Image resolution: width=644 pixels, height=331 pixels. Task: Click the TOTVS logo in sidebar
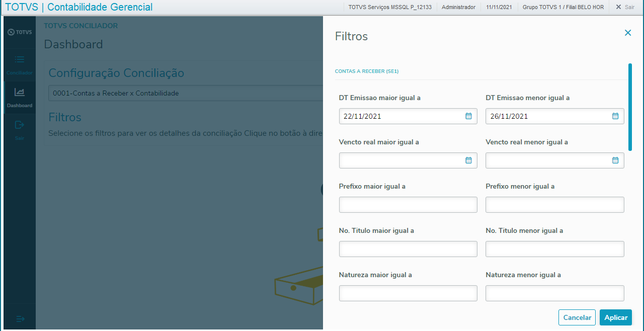[20, 32]
